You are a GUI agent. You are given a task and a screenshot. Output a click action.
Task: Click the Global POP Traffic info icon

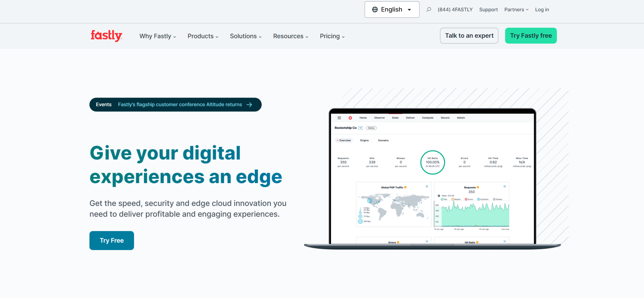tap(405, 187)
